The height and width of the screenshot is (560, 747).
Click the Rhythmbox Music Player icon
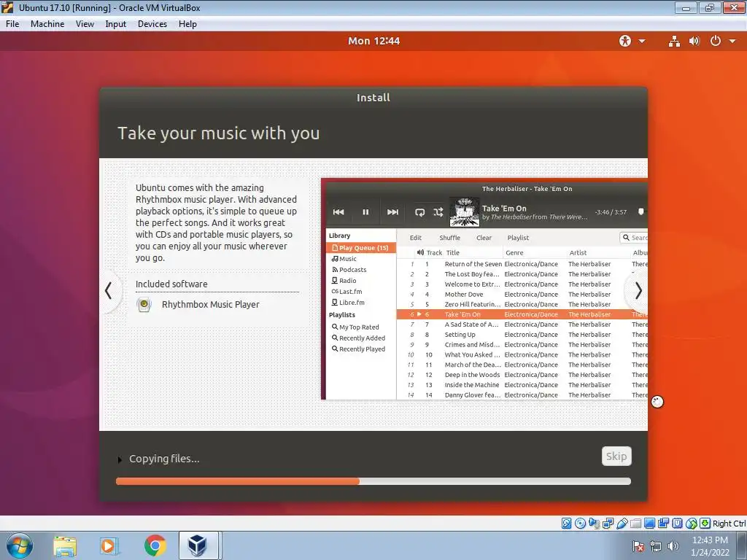pos(144,305)
